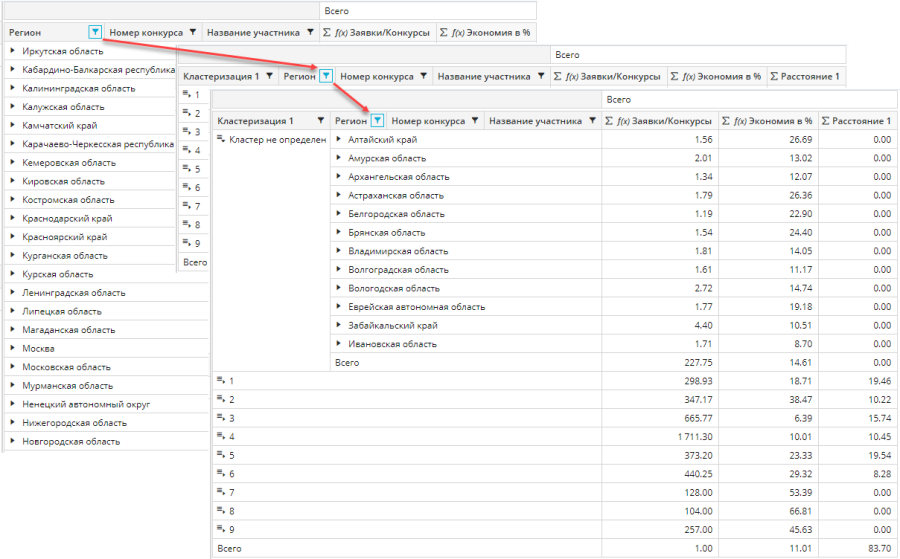This screenshot has height=559, width=900.
Task: Select Расстояние 1 column header in front table
Action: click(856, 121)
